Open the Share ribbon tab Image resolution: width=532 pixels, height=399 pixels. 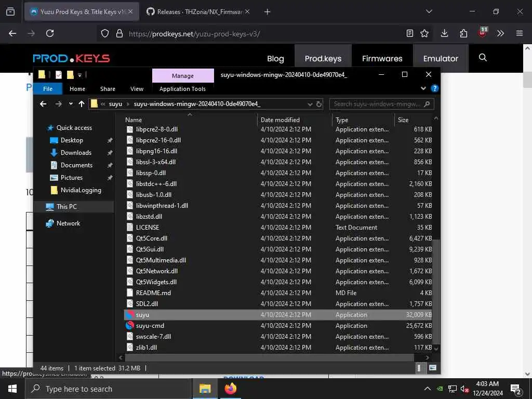tap(108, 89)
